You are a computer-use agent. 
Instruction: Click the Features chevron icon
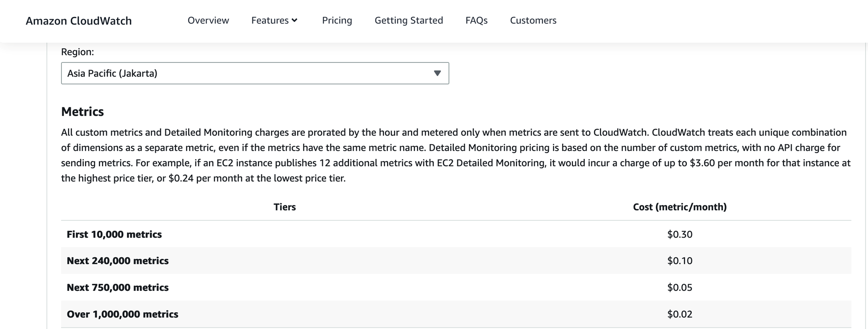[295, 20]
